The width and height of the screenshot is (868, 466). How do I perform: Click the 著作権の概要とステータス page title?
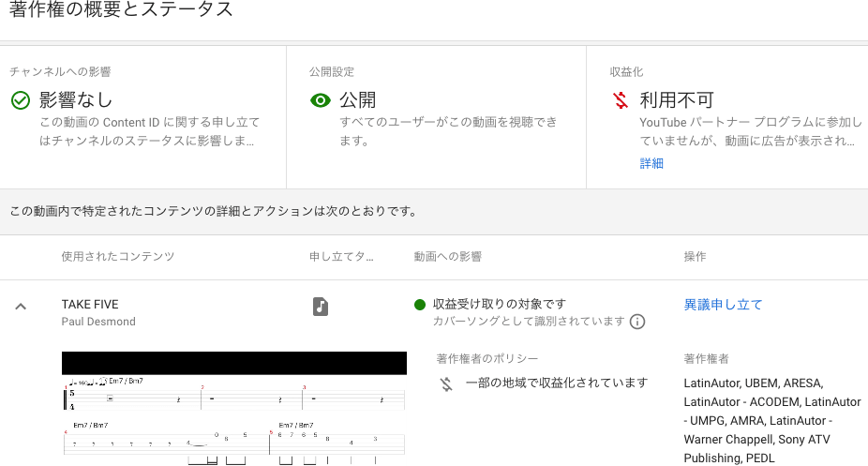coord(121,9)
